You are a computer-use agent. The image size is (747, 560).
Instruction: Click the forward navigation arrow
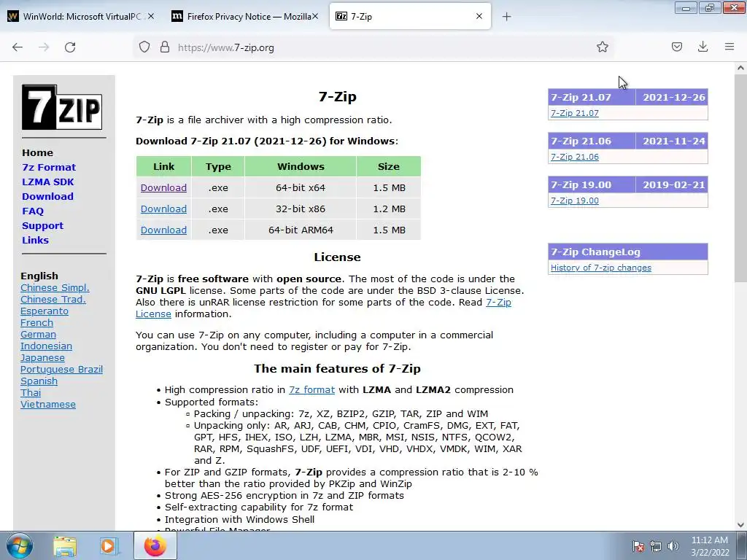[x=44, y=47]
